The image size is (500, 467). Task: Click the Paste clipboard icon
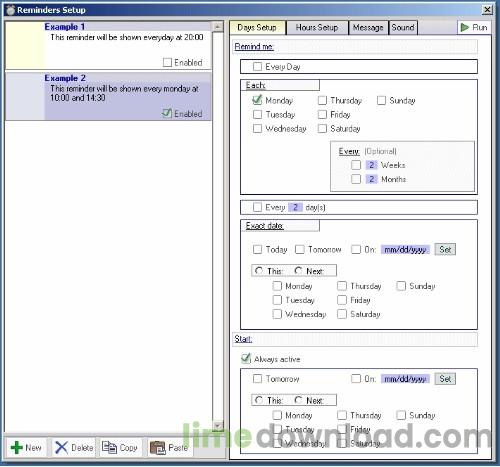(x=158, y=447)
